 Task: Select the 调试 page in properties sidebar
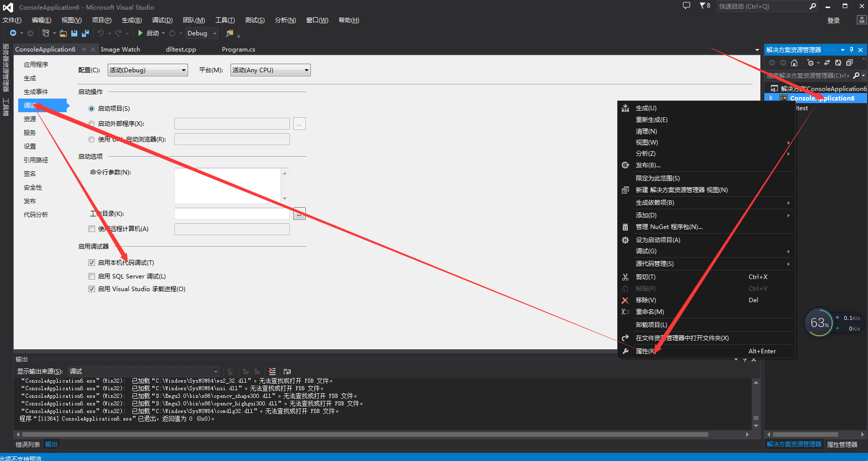42,106
